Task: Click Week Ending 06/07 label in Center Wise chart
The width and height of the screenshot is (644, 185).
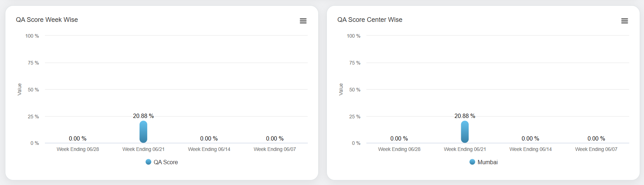Action: pyautogui.click(x=596, y=149)
